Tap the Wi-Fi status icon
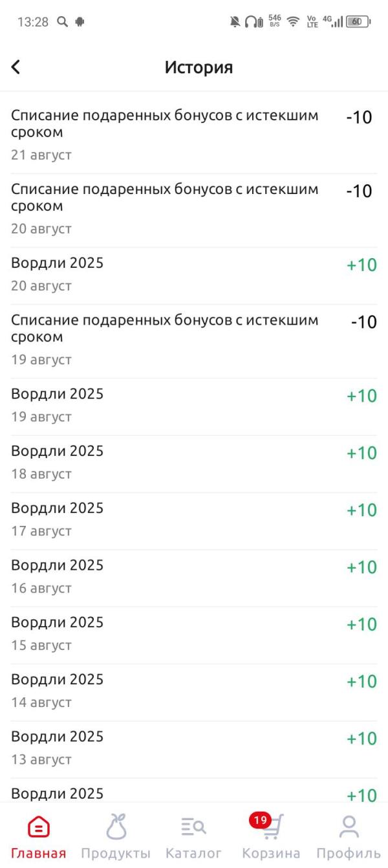Viewport: 388px width, 868px height. (294, 22)
